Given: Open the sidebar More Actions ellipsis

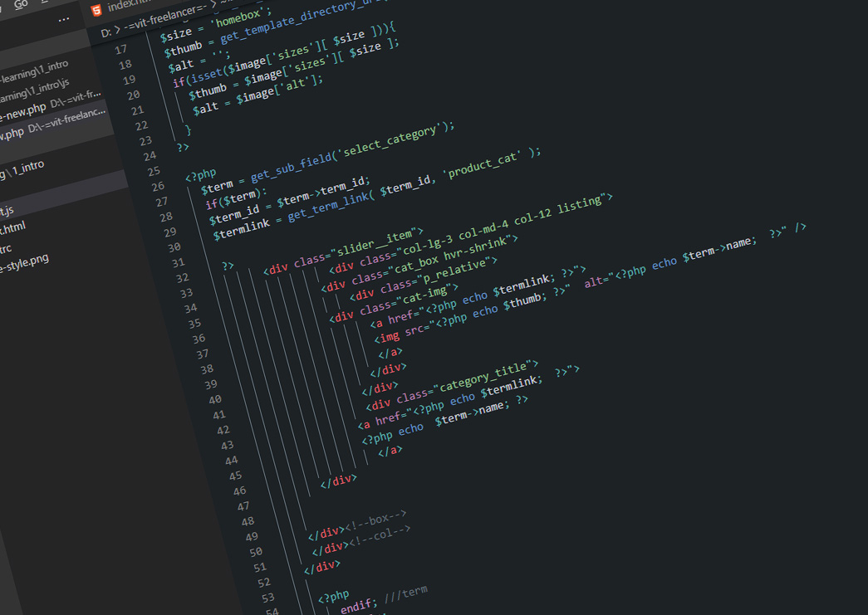Looking at the screenshot, I should pyautogui.click(x=64, y=20).
